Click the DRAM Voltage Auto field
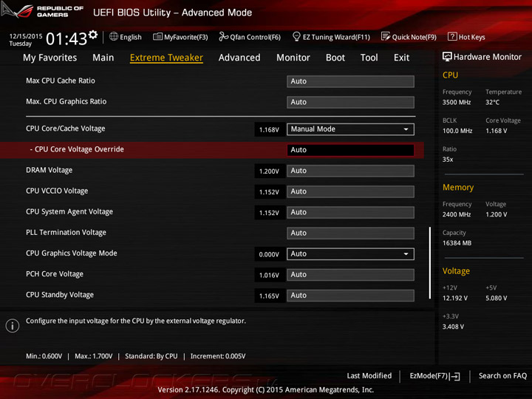This screenshot has width=532, height=399. tap(350, 171)
